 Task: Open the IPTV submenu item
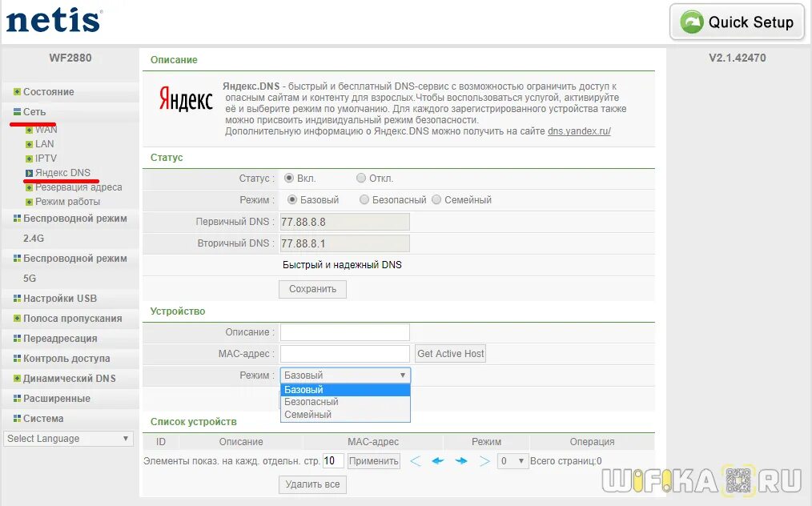click(46, 159)
